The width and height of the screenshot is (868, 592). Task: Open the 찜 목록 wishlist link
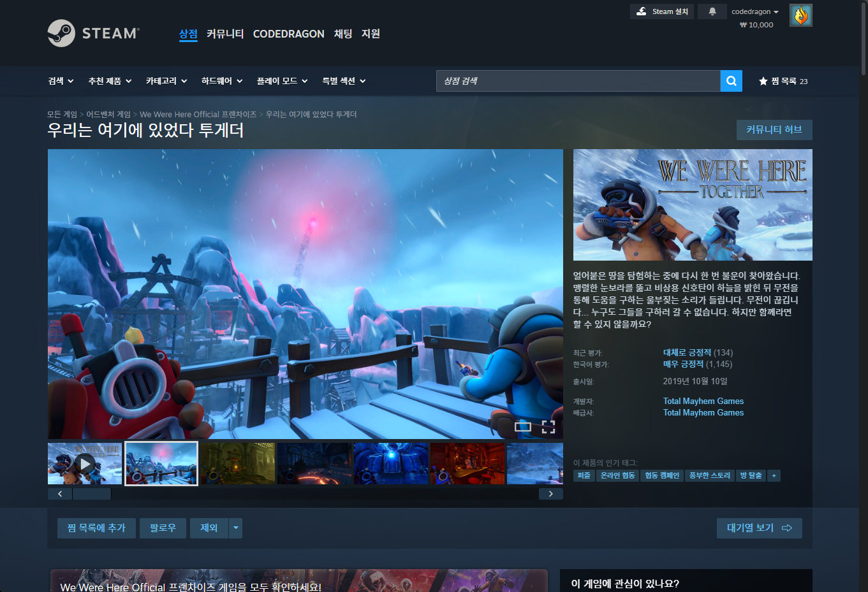783,81
